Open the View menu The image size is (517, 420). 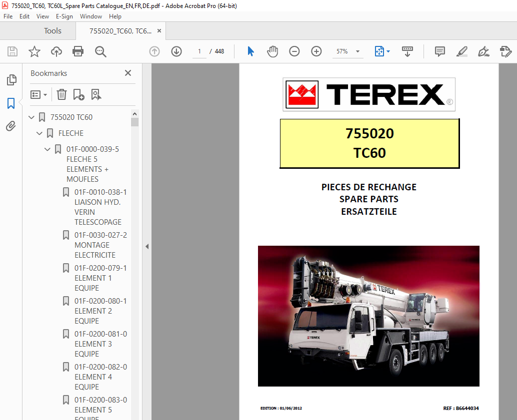42,16
